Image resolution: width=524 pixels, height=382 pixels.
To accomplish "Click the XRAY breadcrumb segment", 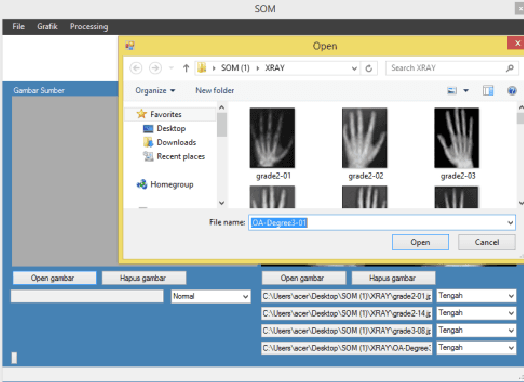I will 275,68.
